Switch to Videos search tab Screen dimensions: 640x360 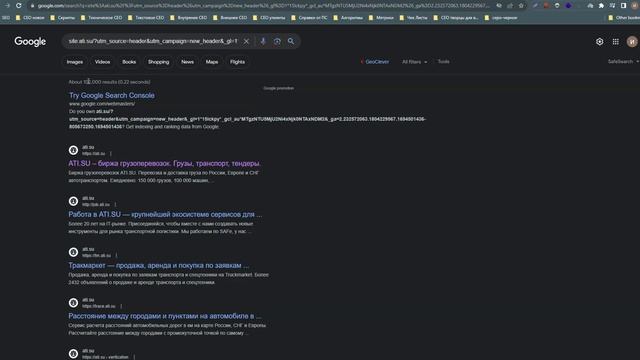[x=102, y=62]
